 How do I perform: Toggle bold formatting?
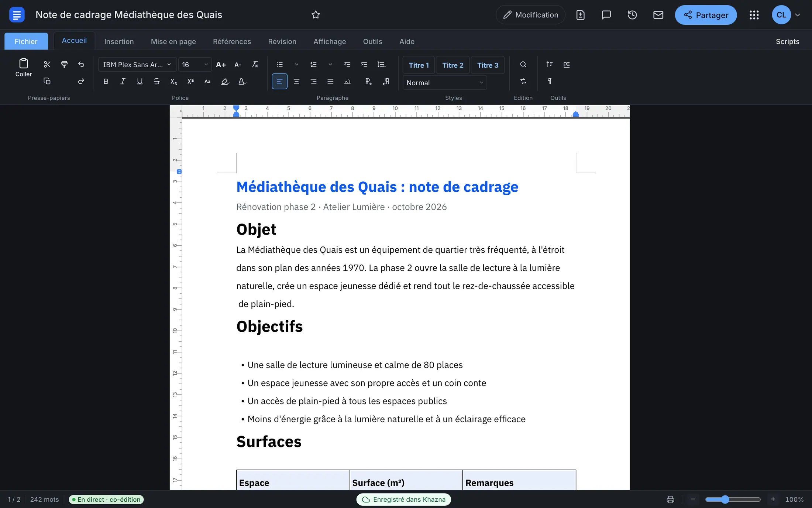pos(106,81)
